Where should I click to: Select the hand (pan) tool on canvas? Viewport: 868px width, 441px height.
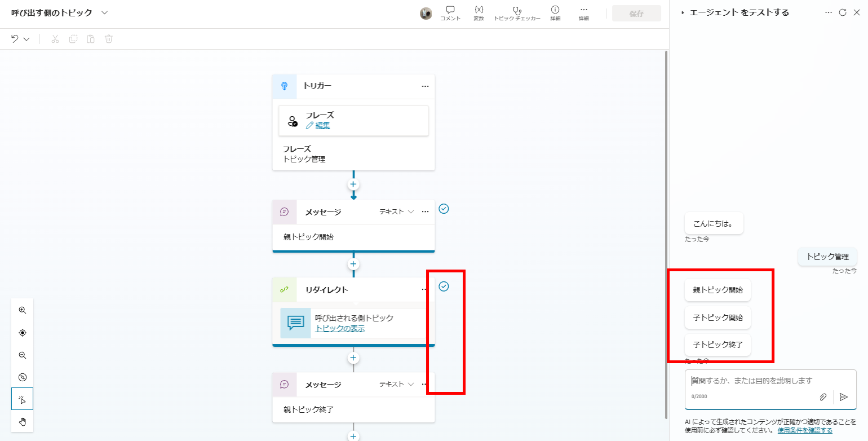coord(23,421)
